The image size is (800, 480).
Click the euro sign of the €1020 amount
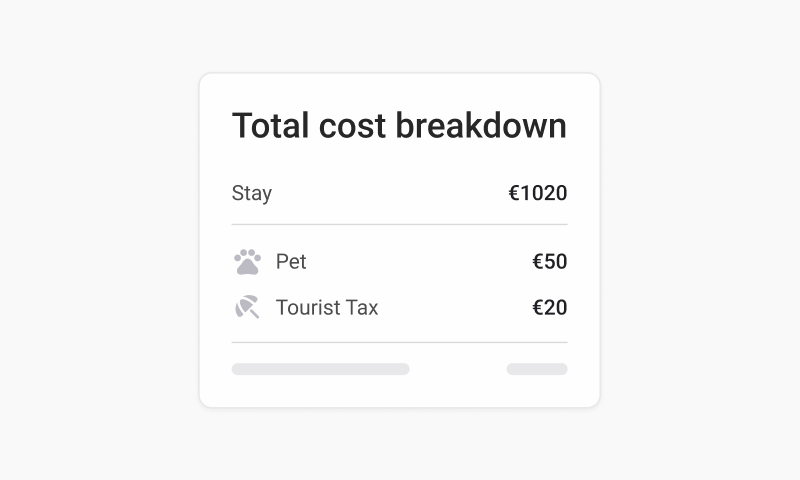[x=514, y=193]
